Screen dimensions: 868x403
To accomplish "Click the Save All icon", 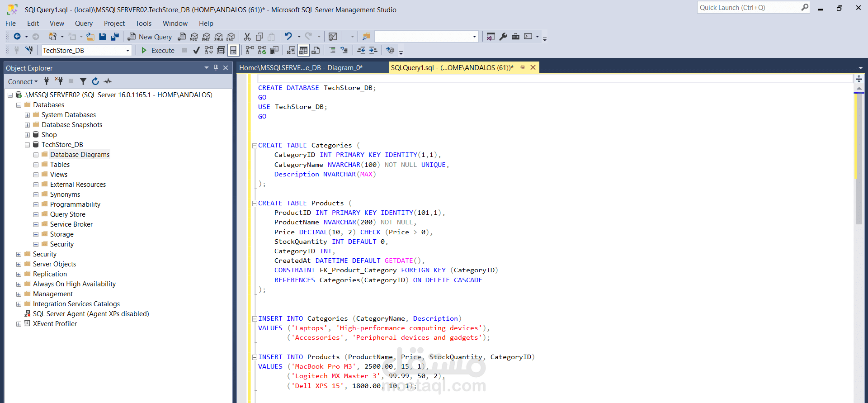I will (115, 37).
